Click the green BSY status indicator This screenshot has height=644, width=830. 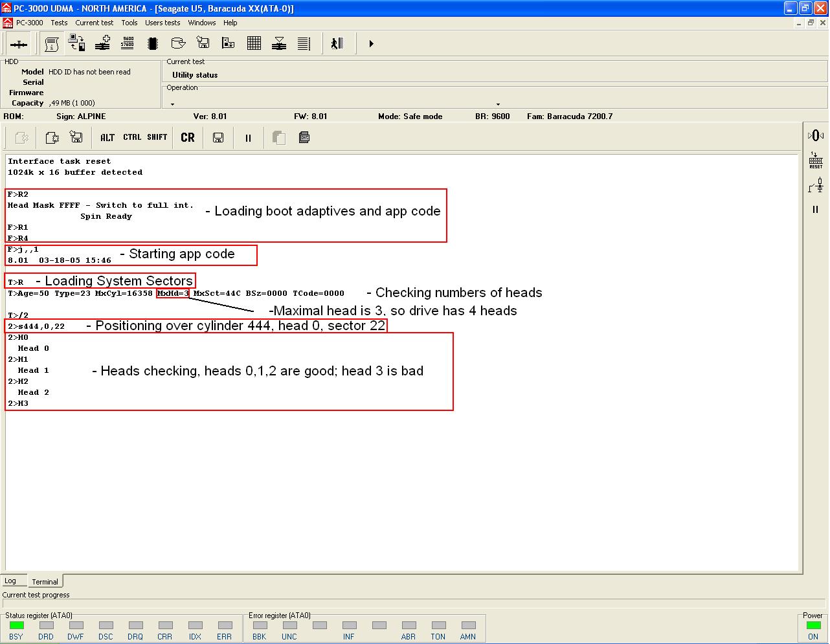tap(16, 625)
